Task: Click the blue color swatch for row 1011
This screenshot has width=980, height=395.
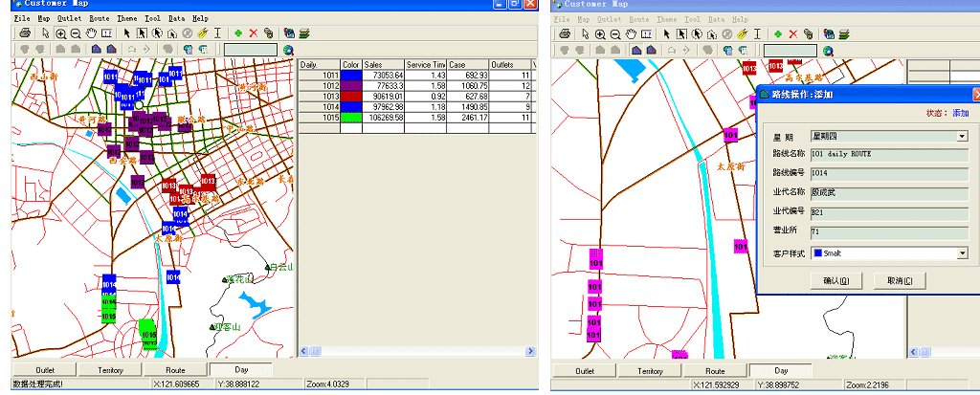Action: pyautogui.click(x=350, y=75)
